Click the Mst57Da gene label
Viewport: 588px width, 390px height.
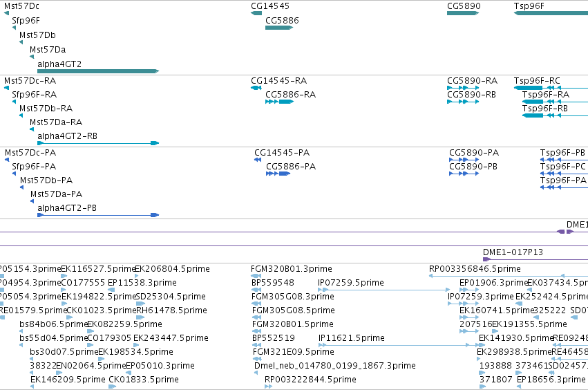(48, 50)
